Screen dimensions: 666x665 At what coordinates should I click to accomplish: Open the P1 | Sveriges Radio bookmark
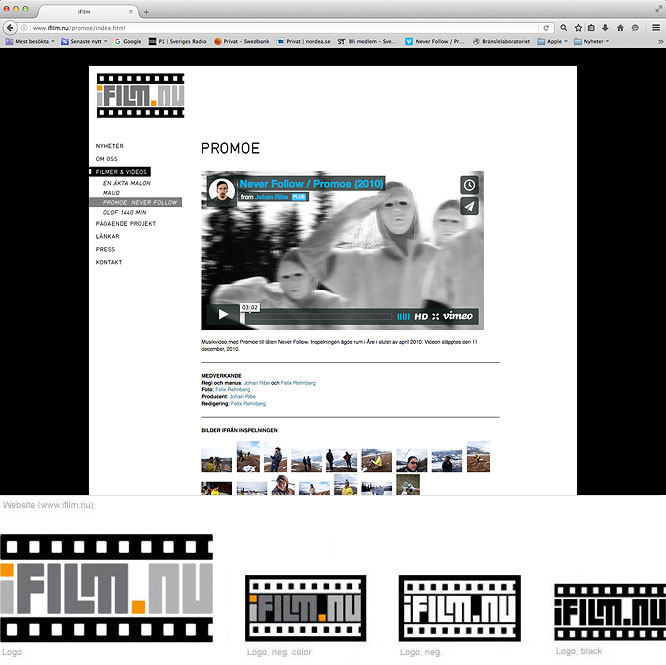178,41
